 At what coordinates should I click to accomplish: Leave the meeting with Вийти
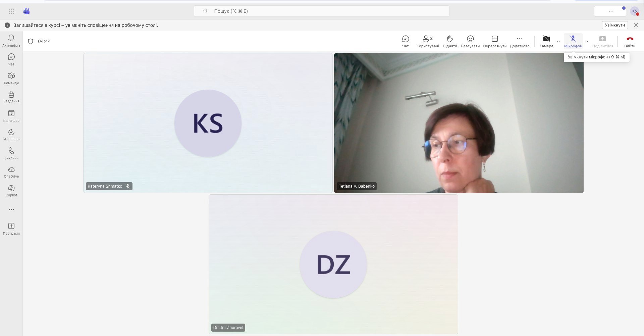[x=630, y=41]
